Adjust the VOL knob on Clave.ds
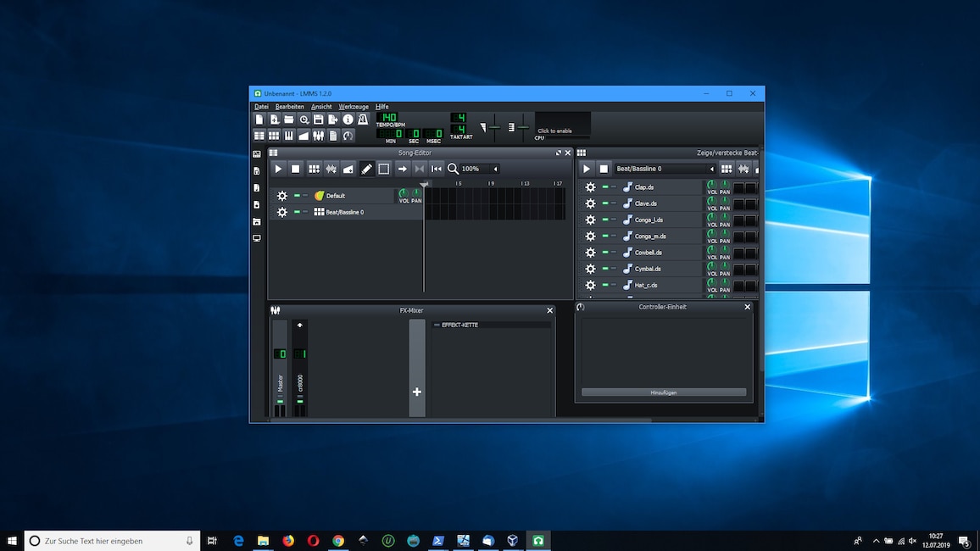 point(712,203)
